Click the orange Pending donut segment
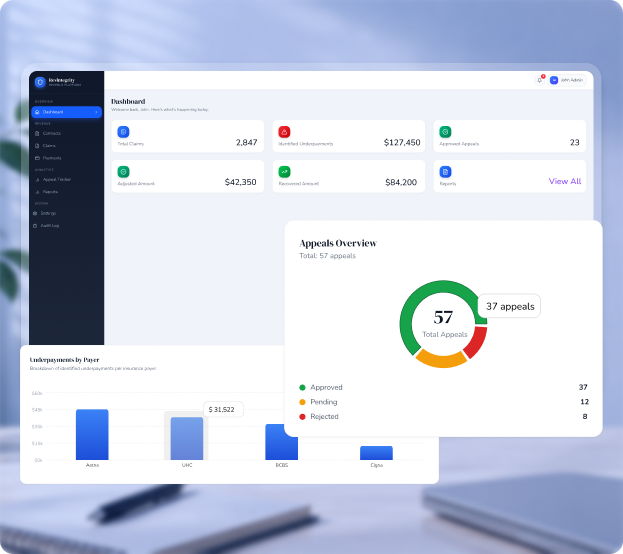Viewport: 623px width, 554px height. (441, 360)
